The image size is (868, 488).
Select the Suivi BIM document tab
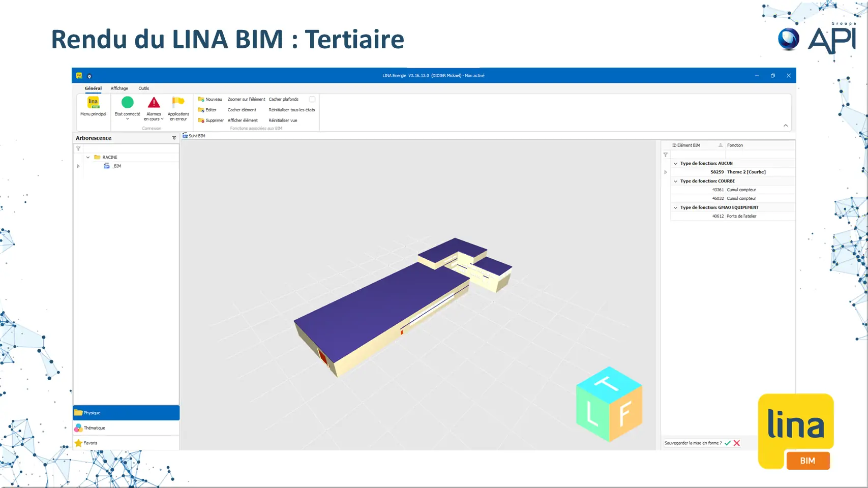coord(194,136)
